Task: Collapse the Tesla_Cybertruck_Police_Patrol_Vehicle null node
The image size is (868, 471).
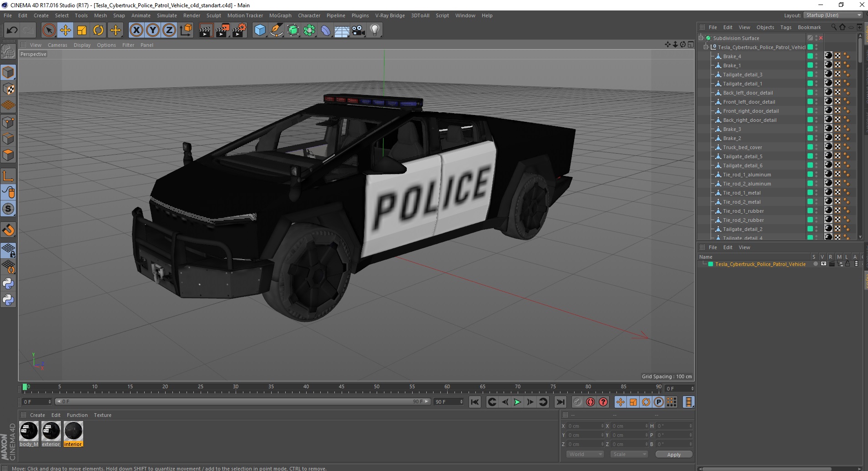Action: pyautogui.click(x=706, y=47)
